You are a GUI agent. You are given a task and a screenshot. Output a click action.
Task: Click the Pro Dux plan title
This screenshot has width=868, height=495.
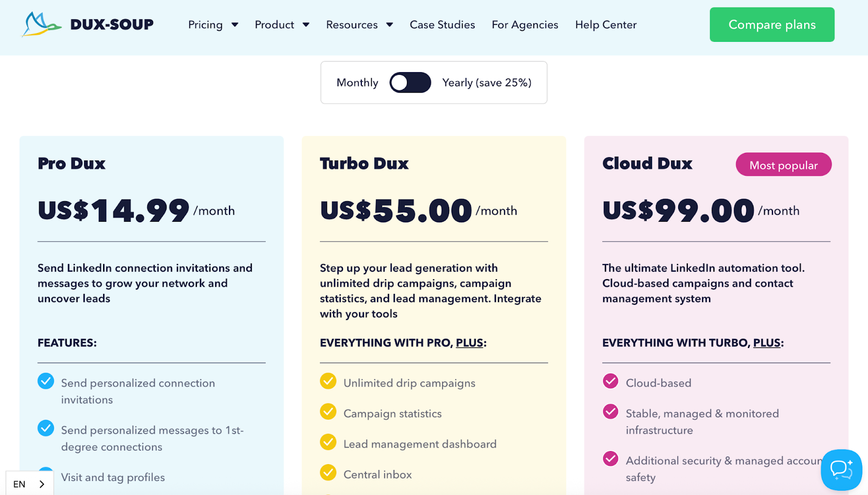tap(72, 163)
